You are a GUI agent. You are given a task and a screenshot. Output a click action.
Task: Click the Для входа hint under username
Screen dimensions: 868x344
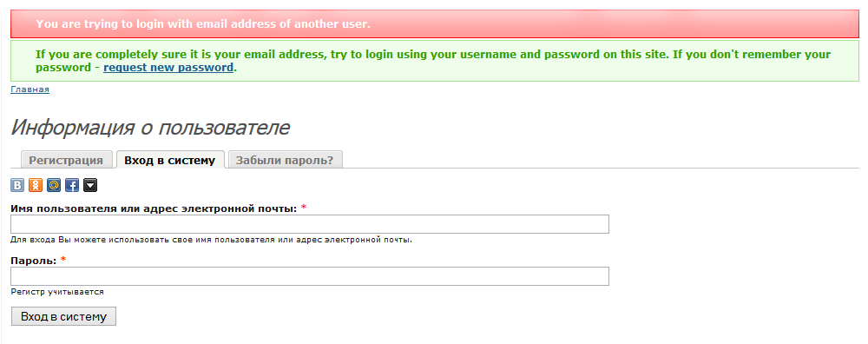click(x=212, y=240)
